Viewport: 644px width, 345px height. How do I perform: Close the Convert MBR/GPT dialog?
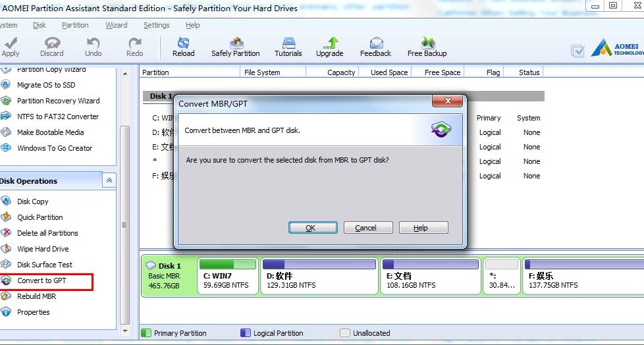point(448,101)
